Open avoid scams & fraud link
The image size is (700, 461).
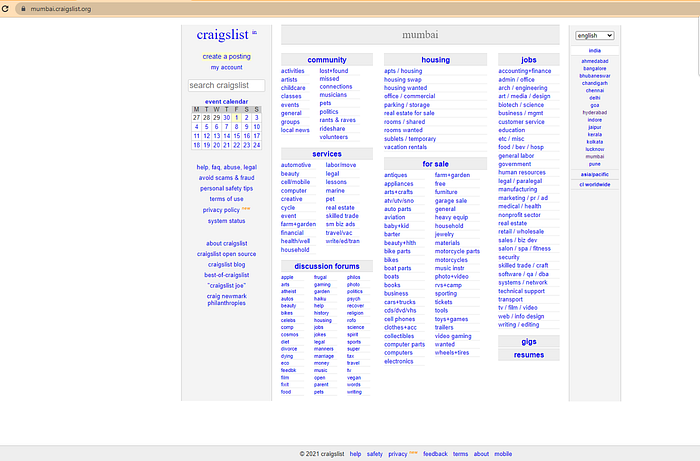pyautogui.click(x=226, y=178)
